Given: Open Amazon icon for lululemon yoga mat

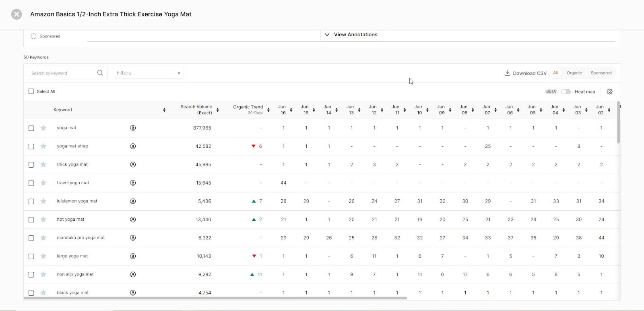Looking at the screenshot, I should (x=133, y=201).
